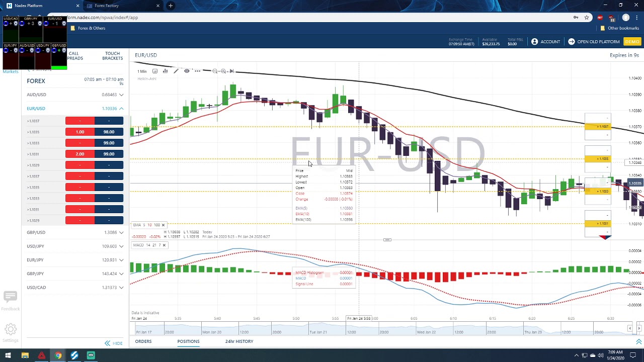Viewport: 644px width, 362px height.
Task: Select the pencil drawing tool
Action: tap(176, 71)
